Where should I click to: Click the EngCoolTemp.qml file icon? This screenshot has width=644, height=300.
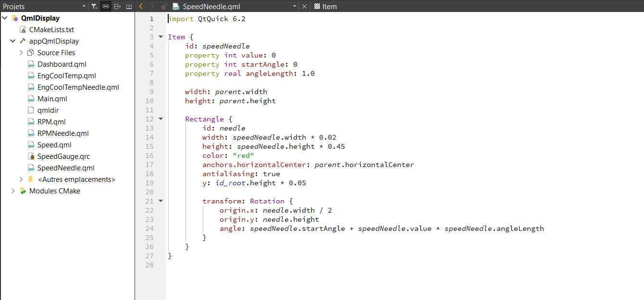31,76
